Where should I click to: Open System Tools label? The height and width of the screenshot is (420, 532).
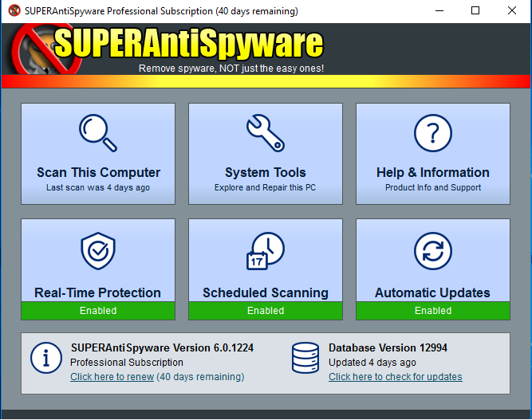[266, 172]
